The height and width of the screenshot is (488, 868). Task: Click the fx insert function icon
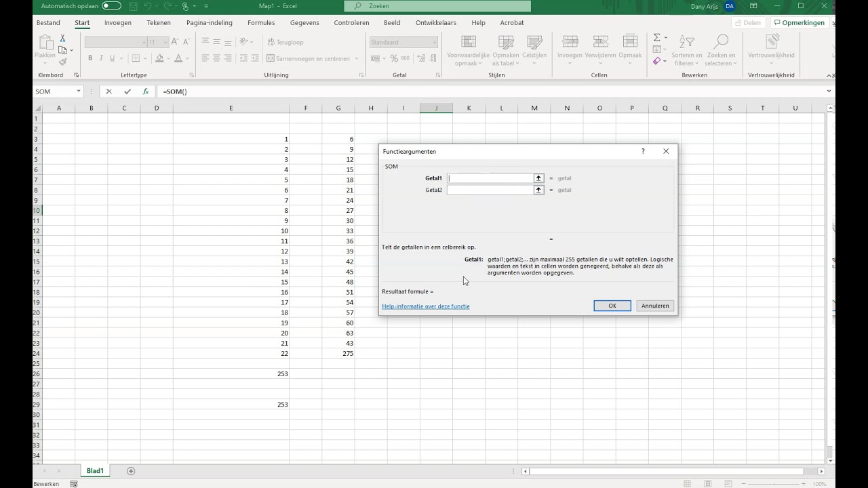pyautogui.click(x=145, y=91)
